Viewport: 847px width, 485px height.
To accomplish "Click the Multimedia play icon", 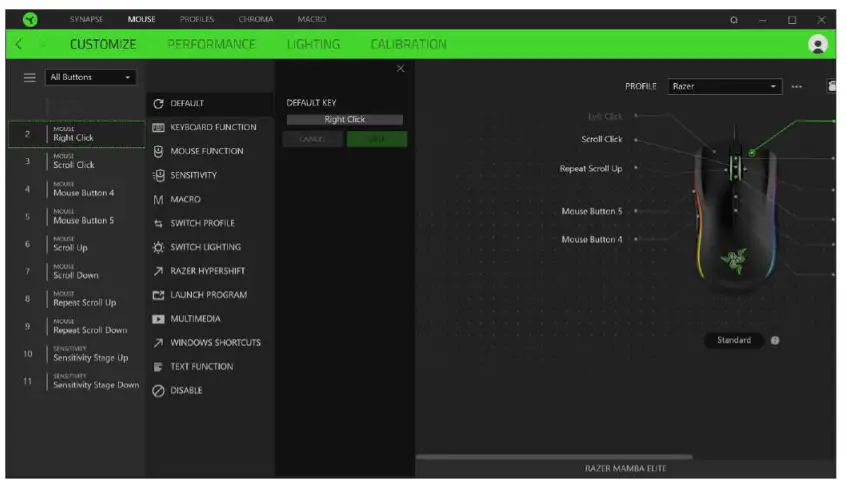I will [158, 319].
